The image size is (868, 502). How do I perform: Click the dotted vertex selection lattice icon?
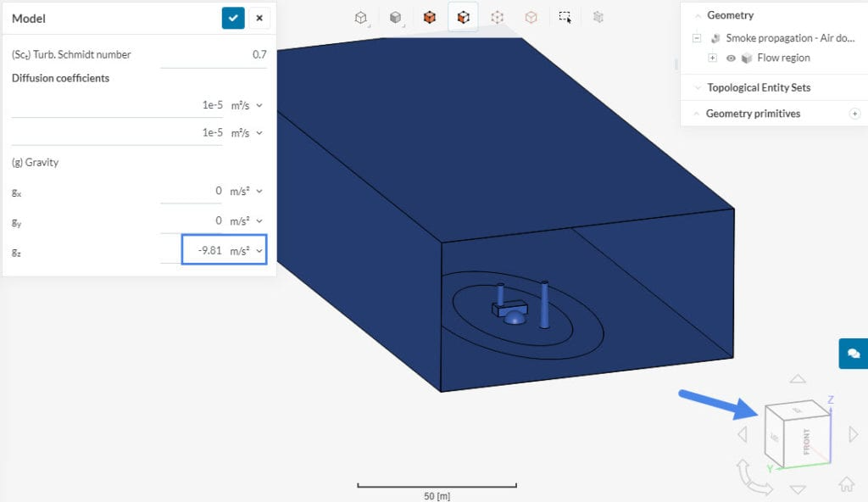click(498, 17)
